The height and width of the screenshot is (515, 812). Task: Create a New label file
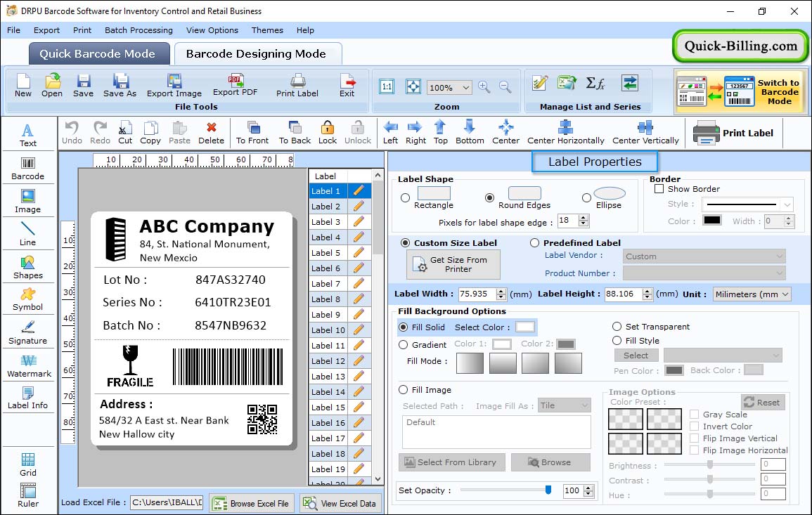(x=22, y=86)
